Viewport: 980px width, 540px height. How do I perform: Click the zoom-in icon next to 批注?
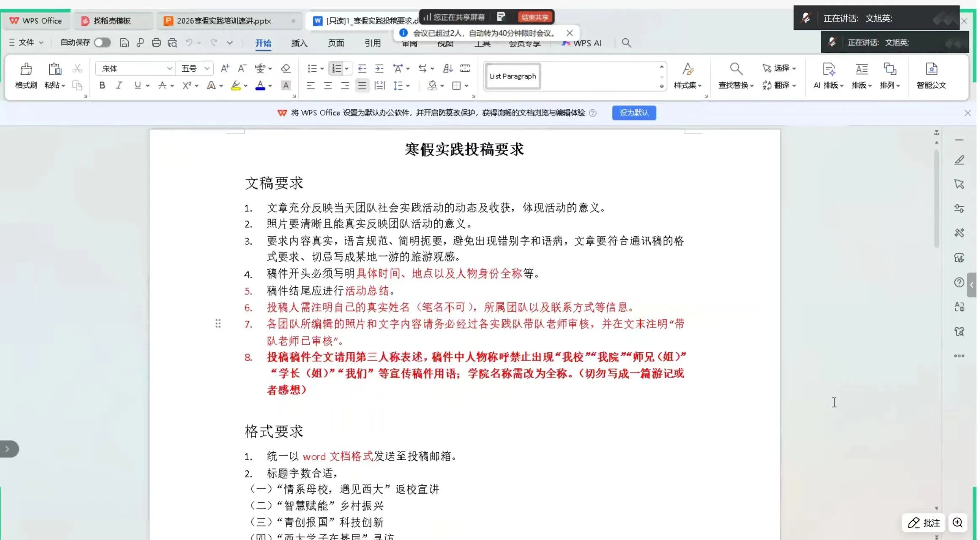[x=957, y=523]
